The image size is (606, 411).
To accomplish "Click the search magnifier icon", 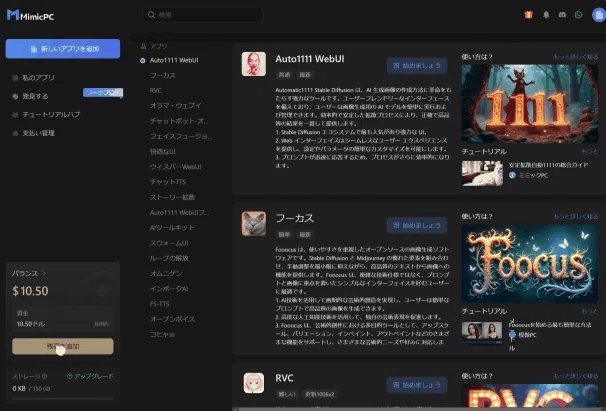I will 152,15.
